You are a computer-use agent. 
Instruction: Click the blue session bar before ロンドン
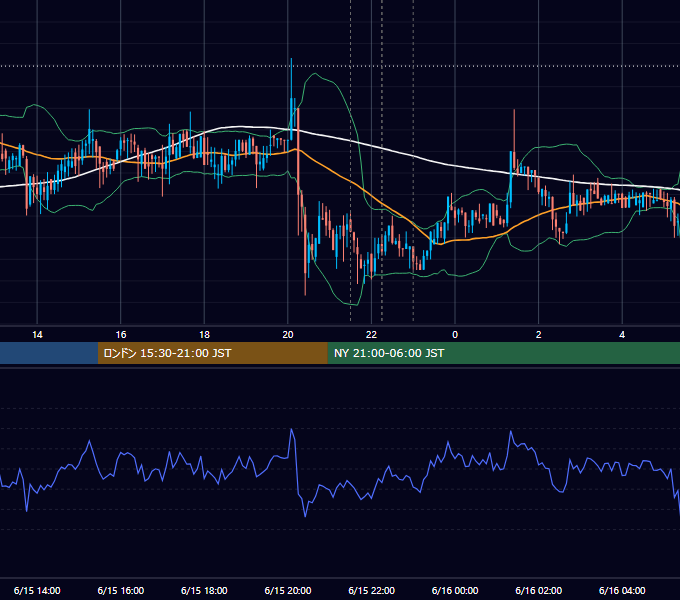pyautogui.click(x=49, y=353)
